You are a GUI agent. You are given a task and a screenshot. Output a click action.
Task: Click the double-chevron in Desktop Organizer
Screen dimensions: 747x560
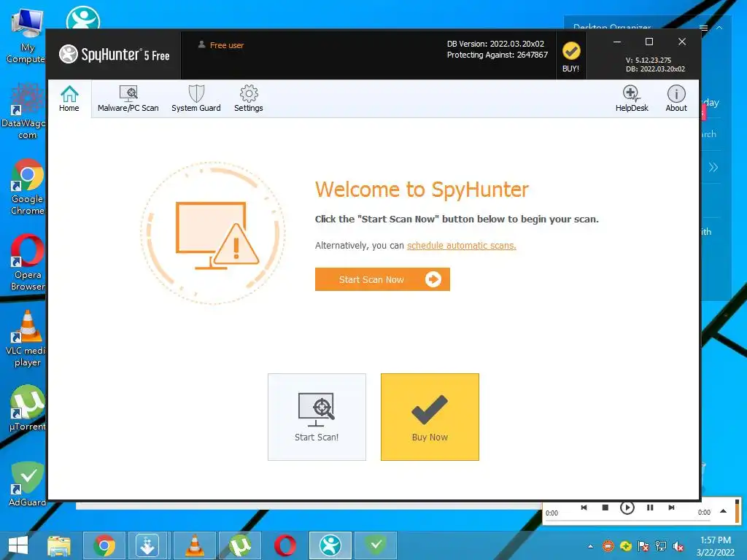pos(713,167)
